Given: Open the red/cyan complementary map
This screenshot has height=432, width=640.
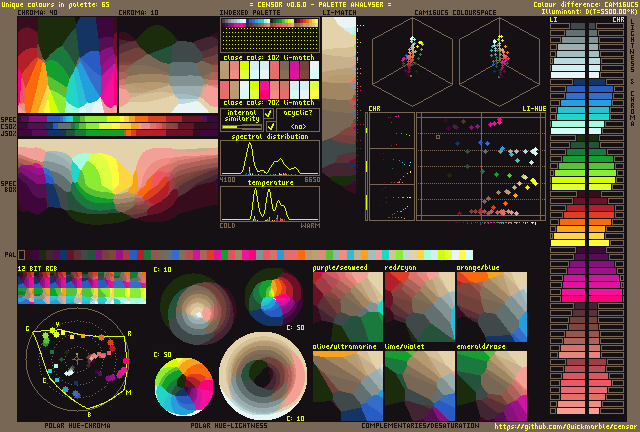Looking at the screenshot, I should tap(420, 307).
